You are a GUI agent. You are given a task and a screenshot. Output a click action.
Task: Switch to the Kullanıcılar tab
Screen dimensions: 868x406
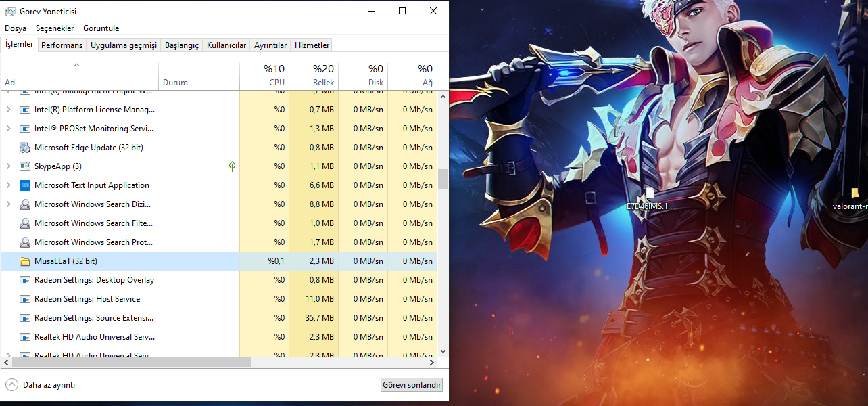click(226, 45)
